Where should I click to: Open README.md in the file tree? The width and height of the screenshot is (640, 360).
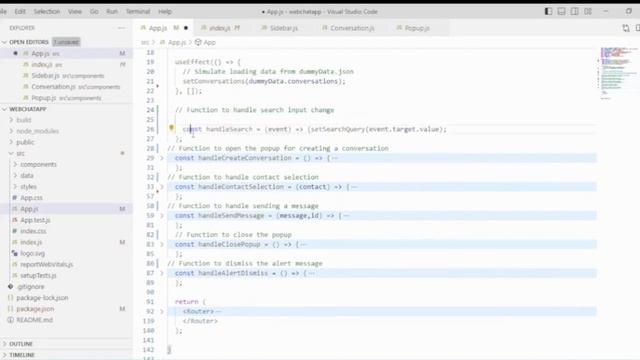[x=34, y=320]
